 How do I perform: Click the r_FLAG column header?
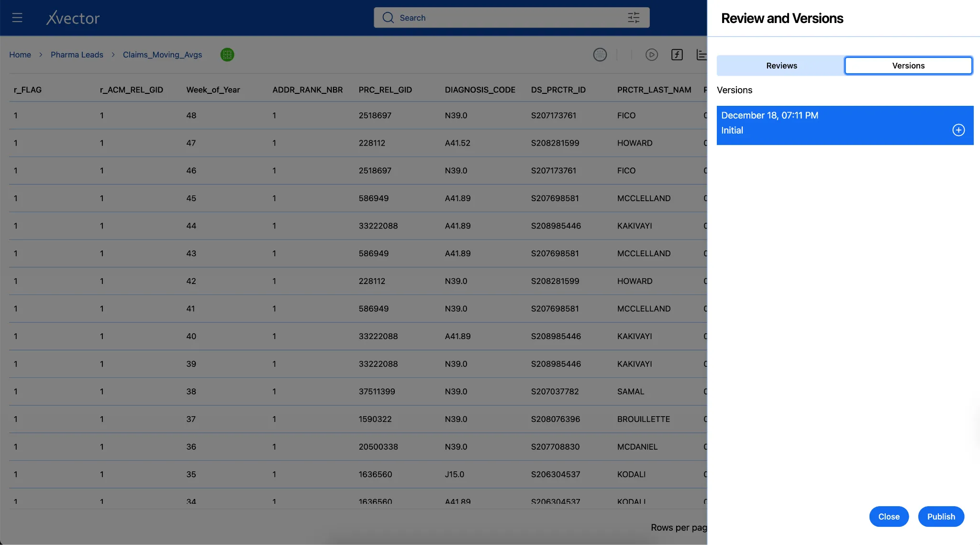[x=28, y=90]
